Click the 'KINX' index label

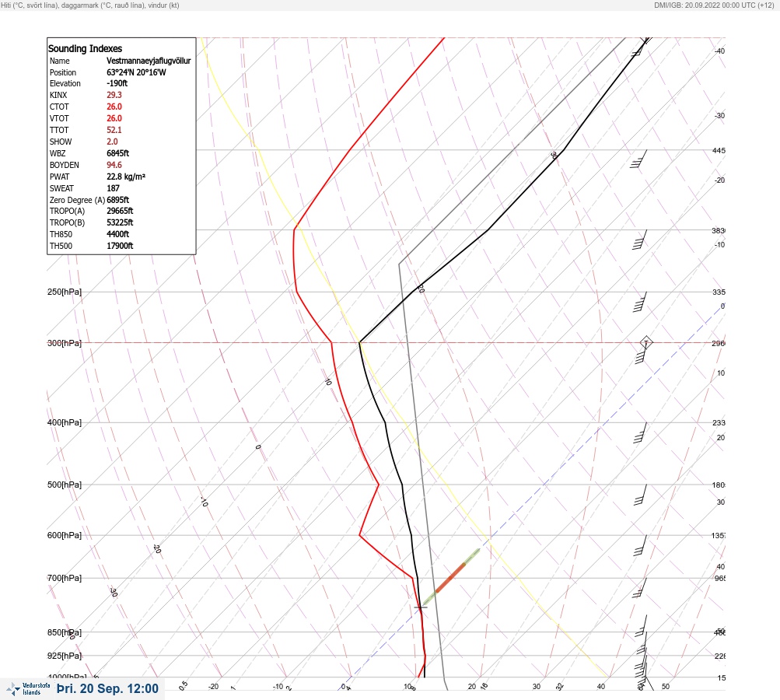[x=58, y=95]
